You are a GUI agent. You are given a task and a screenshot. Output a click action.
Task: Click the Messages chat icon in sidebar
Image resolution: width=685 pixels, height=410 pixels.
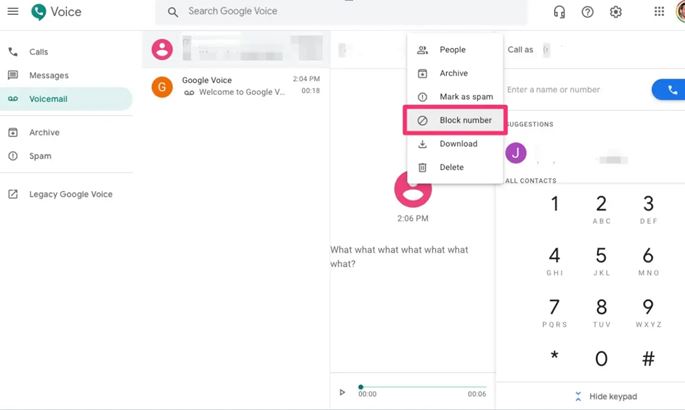coord(13,75)
